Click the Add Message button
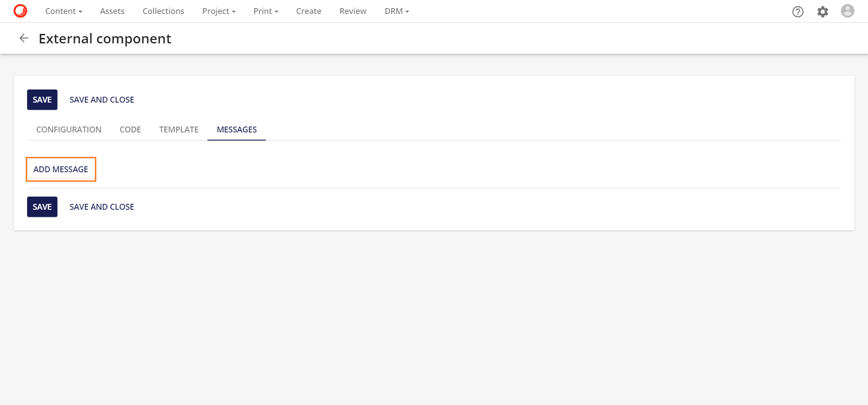 [61, 170]
